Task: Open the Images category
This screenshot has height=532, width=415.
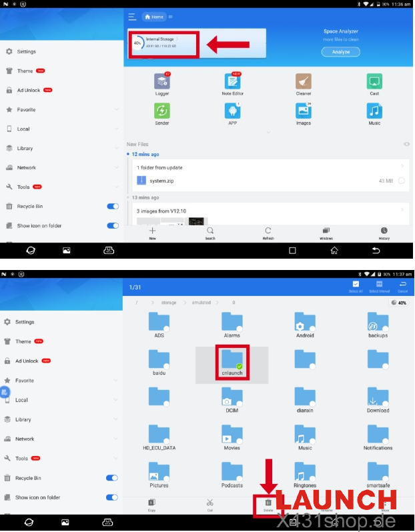Action: (304, 111)
